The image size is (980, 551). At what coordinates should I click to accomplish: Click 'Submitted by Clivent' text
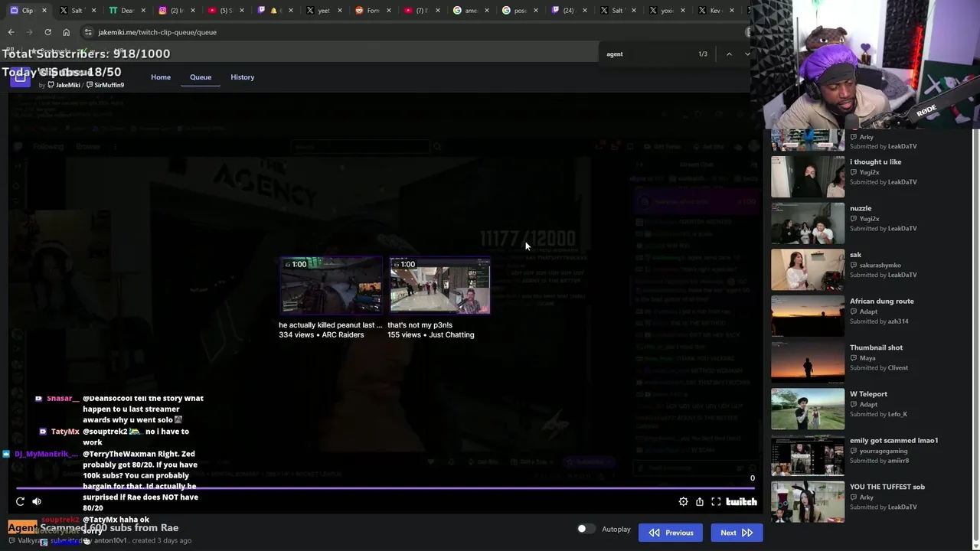(879, 368)
